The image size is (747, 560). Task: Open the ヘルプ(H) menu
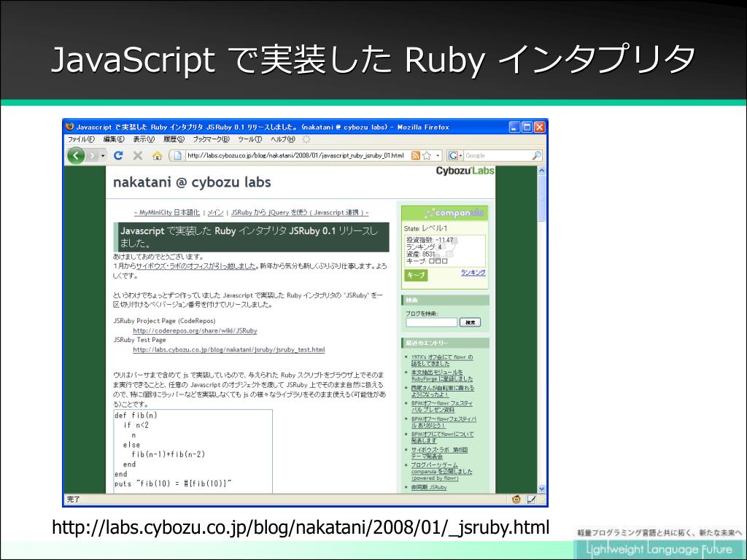283,139
